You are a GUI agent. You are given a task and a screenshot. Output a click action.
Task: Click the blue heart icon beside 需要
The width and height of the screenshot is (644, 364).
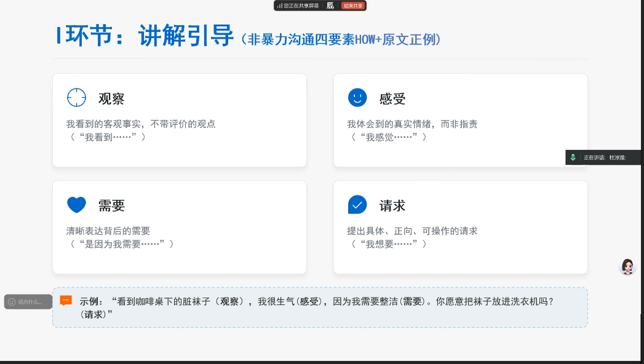click(x=76, y=205)
